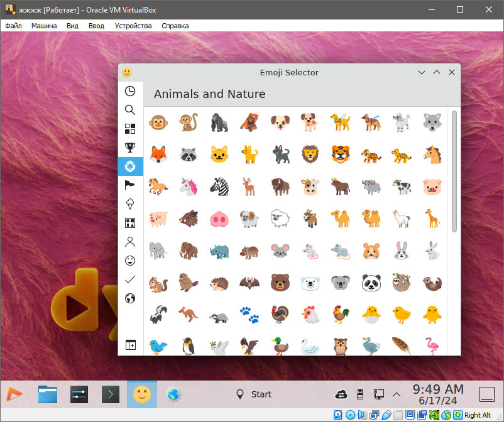Select the bat emoji
The height and width of the screenshot is (422, 504).
coord(249,283)
